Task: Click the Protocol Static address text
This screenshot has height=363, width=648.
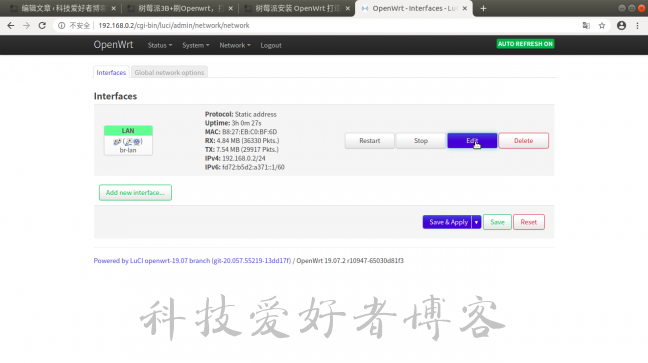Action: tap(241, 114)
